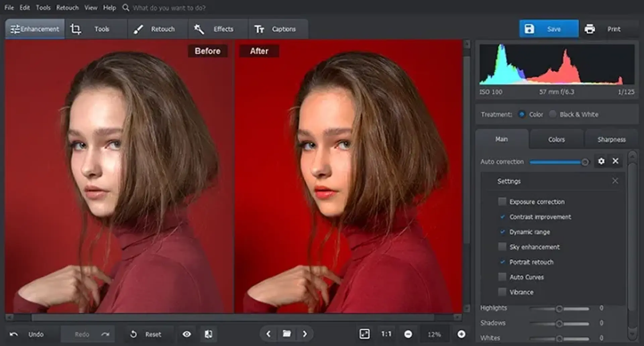Select the Color treatment radio button

(522, 114)
